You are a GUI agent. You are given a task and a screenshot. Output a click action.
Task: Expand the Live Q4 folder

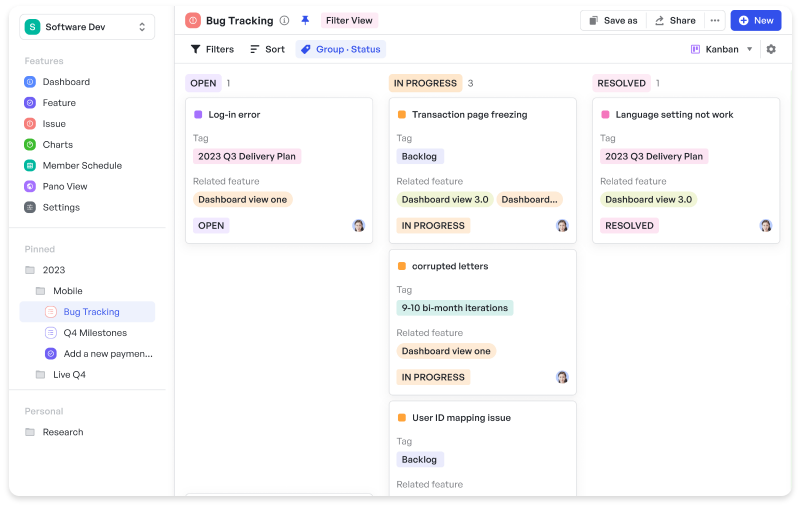[x=69, y=375]
